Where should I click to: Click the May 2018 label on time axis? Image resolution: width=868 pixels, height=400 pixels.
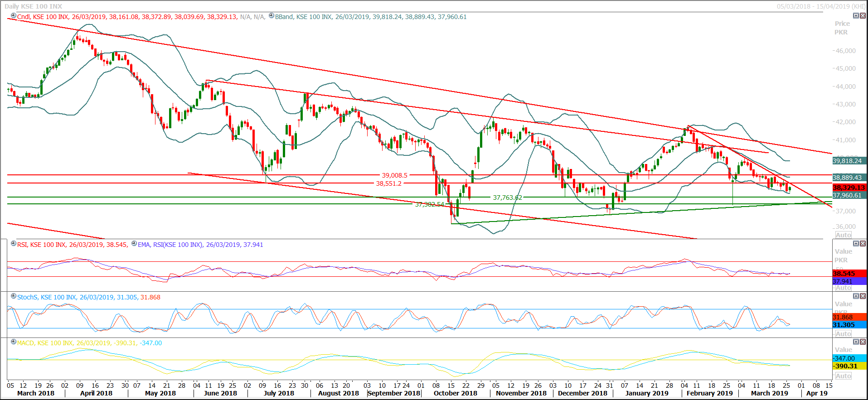pyautogui.click(x=160, y=393)
